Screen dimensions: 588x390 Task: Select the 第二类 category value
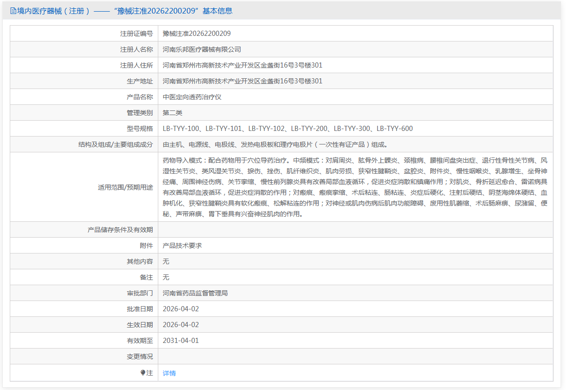tap(173, 113)
